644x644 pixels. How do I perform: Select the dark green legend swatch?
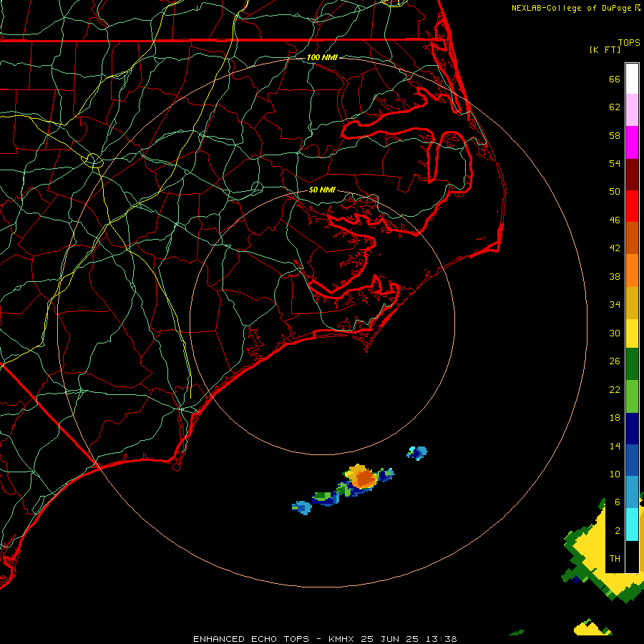click(x=632, y=364)
